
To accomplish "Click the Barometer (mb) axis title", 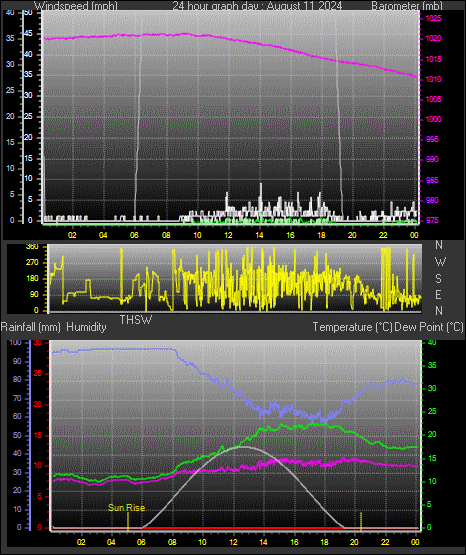I will tap(407, 6).
